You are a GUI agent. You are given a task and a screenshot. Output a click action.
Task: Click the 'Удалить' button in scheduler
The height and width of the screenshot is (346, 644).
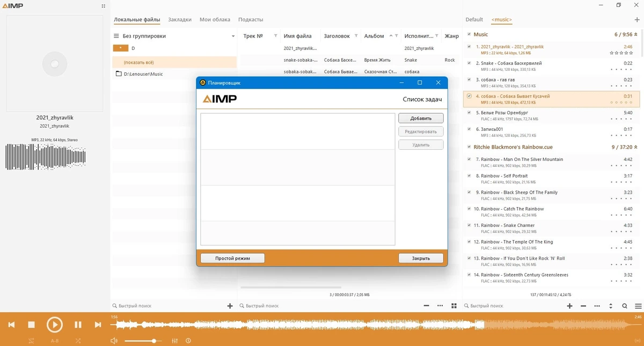[x=421, y=145]
